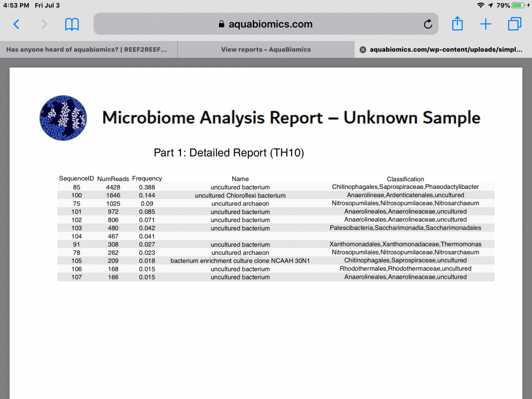The width and height of the screenshot is (532, 399).
Task: Tap the location services arrow icon
Action: click(x=491, y=5)
